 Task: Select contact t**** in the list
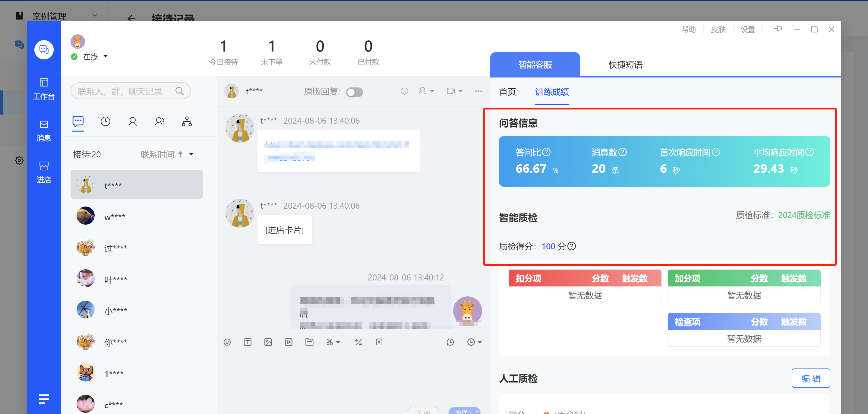pos(137,185)
